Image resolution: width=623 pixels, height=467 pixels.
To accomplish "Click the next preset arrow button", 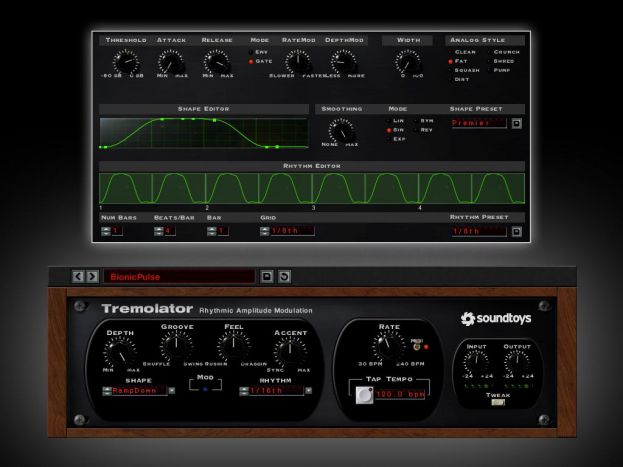I will 90,275.
